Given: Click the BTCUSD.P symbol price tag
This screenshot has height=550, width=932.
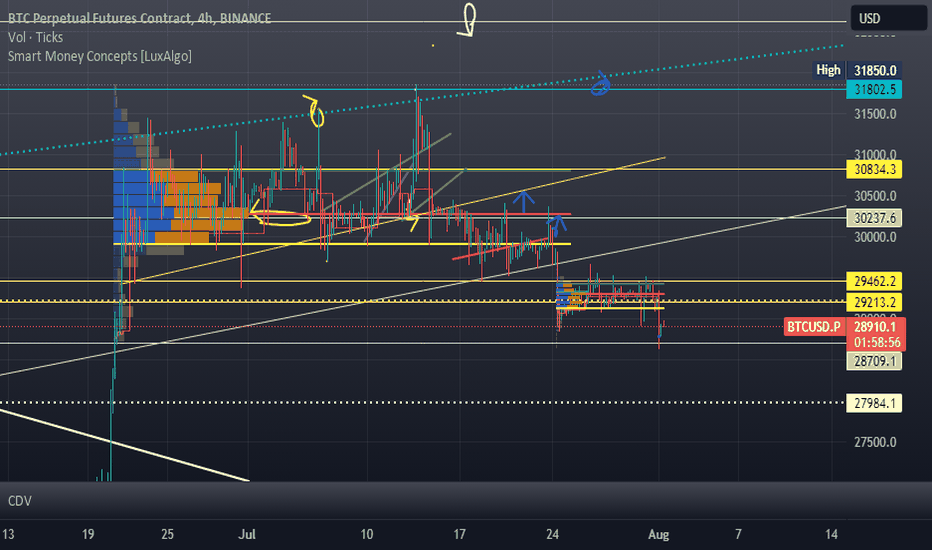Looking at the screenshot, I should point(814,326).
